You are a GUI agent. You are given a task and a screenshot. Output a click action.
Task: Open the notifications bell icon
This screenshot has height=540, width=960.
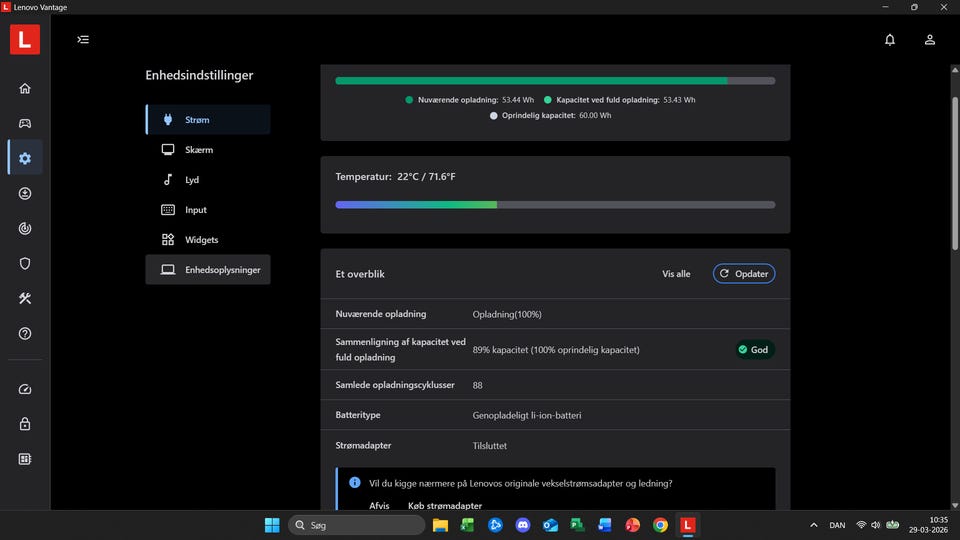(889, 40)
